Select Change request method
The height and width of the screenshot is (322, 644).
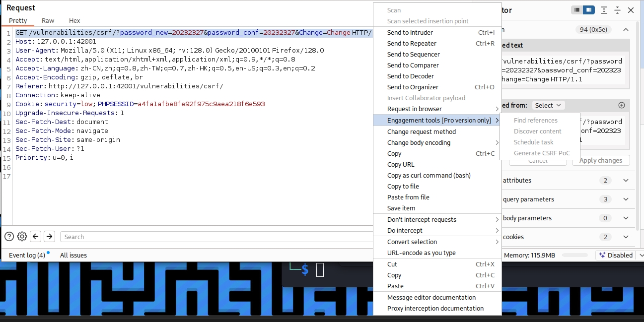(437, 132)
